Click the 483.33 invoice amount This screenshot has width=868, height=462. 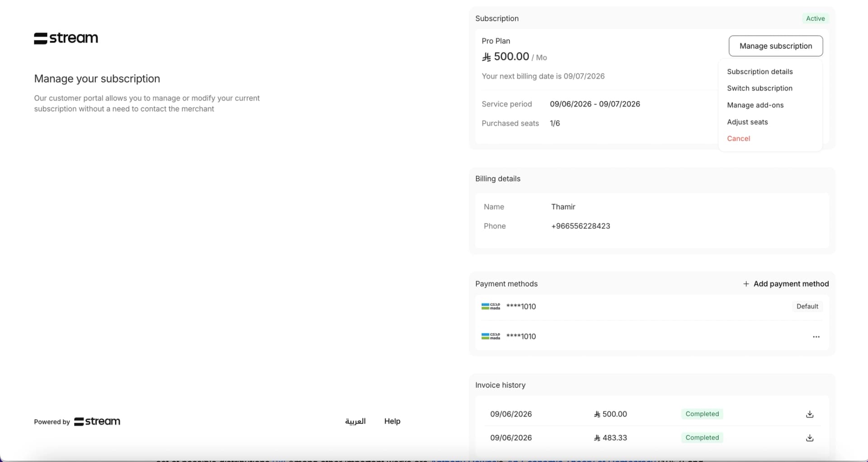click(x=610, y=438)
